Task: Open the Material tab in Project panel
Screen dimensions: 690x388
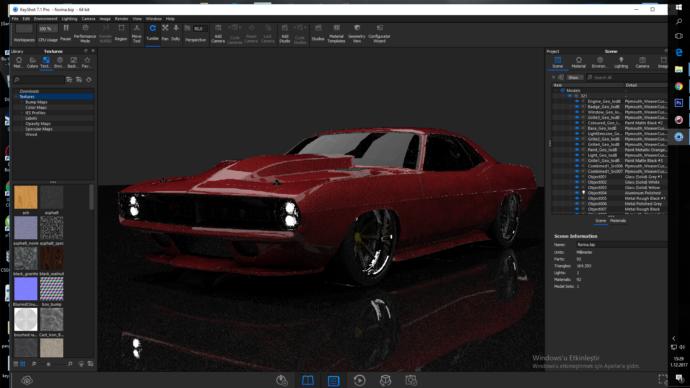Action: [x=579, y=62]
